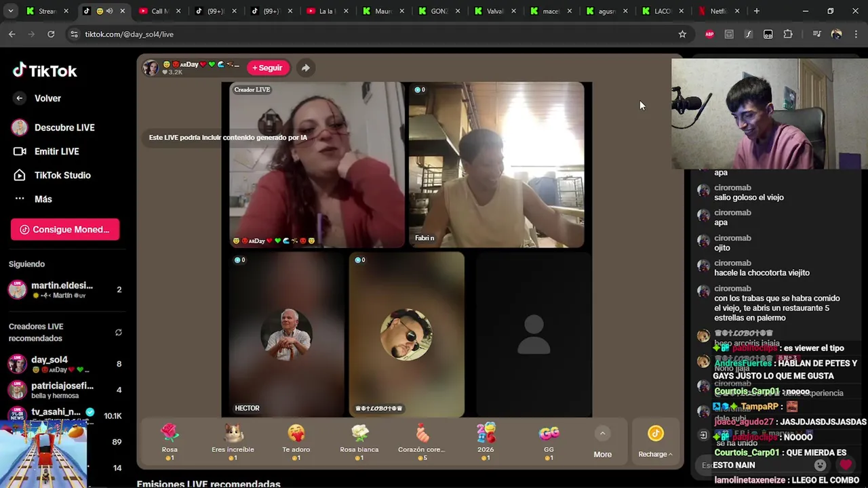Expand More gifts
Screen dimensions: 868x488
(x=602, y=442)
